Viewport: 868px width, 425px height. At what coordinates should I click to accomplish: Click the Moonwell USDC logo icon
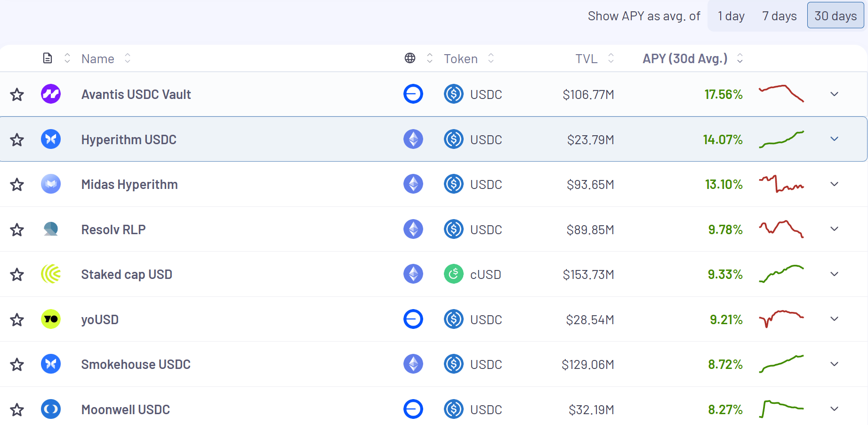point(51,409)
